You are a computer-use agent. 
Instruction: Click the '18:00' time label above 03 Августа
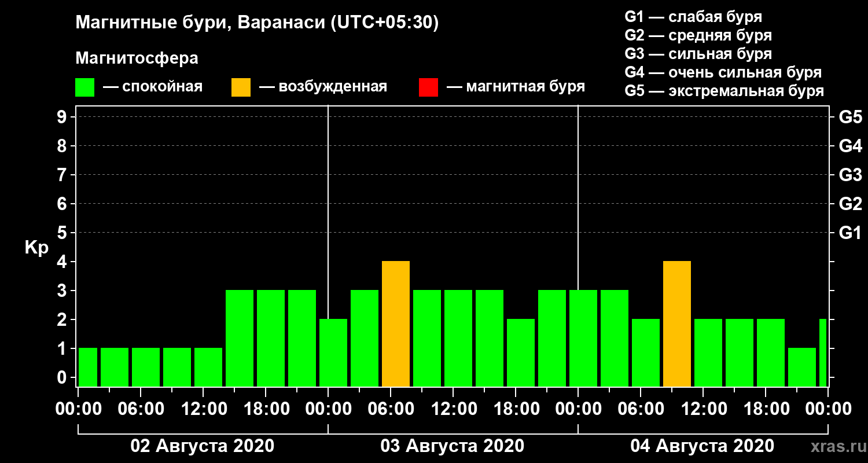click(x=516, y=409)
